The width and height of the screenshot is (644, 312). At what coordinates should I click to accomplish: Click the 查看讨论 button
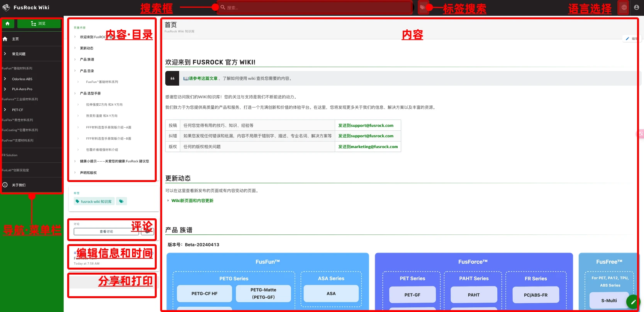click(x=106, y=231)
